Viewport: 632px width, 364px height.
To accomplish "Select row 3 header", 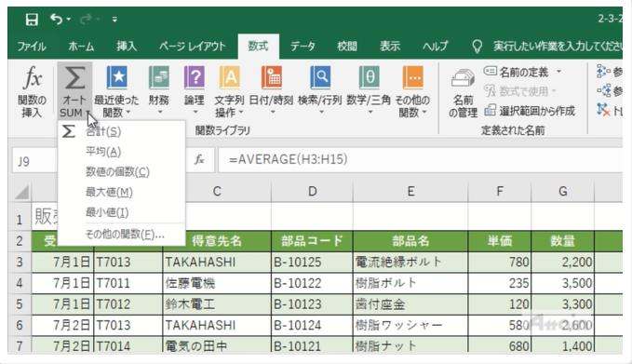I will [20, 262].
